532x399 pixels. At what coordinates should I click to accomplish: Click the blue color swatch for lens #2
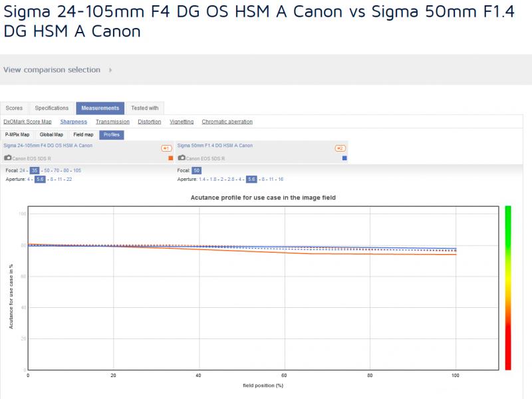click(344, 158)
